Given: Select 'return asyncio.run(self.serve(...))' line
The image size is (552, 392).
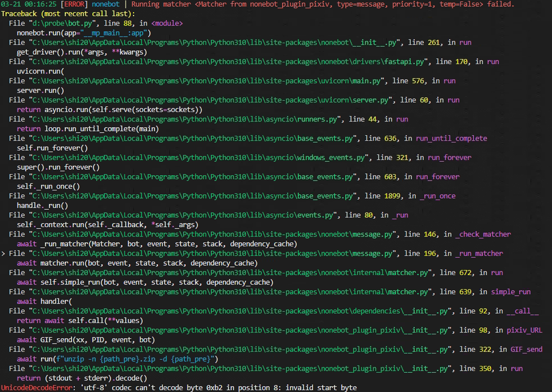Looking at the screenshot, I should [109, 110].
